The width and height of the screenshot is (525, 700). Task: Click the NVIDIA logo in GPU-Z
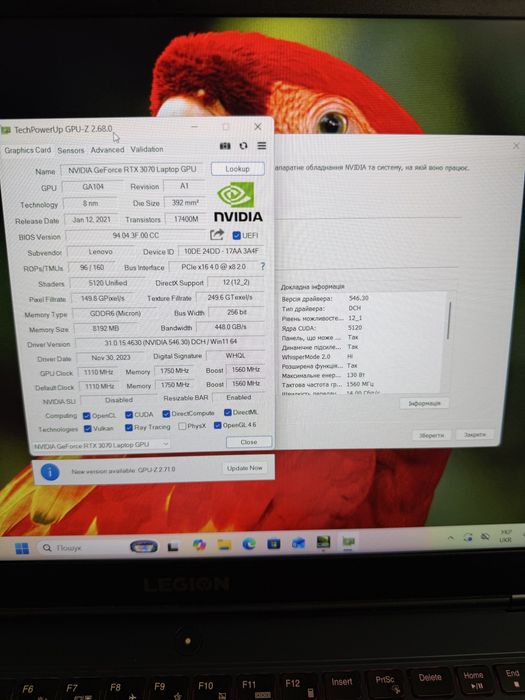238,202
